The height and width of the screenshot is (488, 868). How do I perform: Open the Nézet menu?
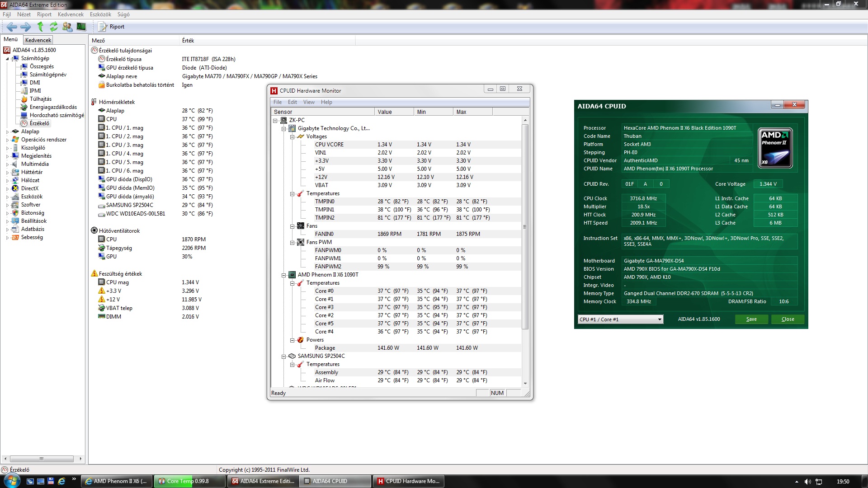24,14
